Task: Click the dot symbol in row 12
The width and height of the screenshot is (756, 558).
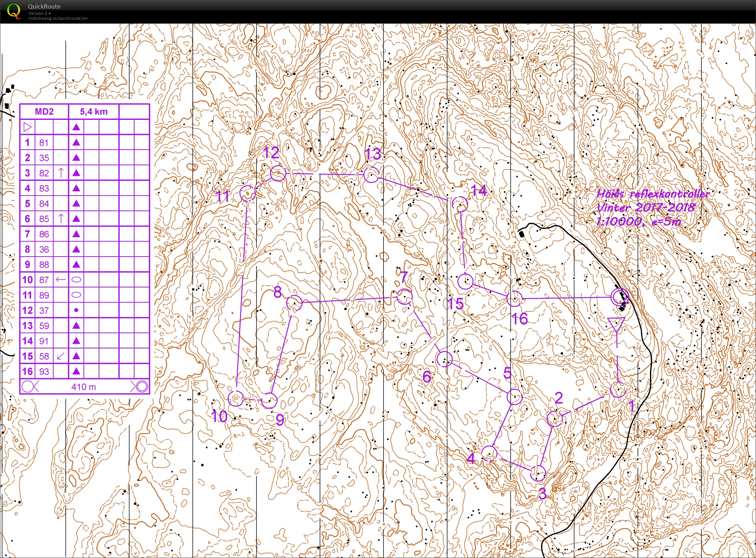Action: (76, 310)
